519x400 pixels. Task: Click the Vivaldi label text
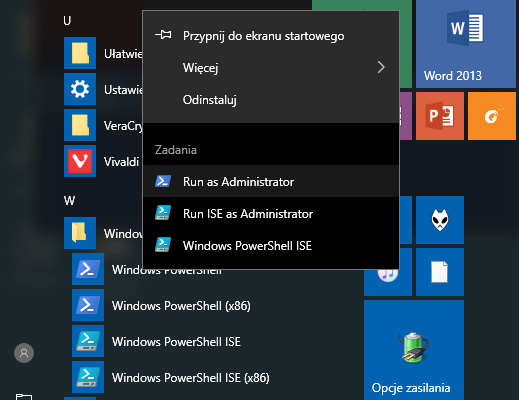click(121, 162)
